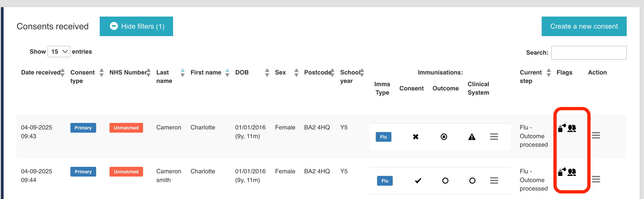
Task: Click Create a new consent button
Action: point(584,26)
